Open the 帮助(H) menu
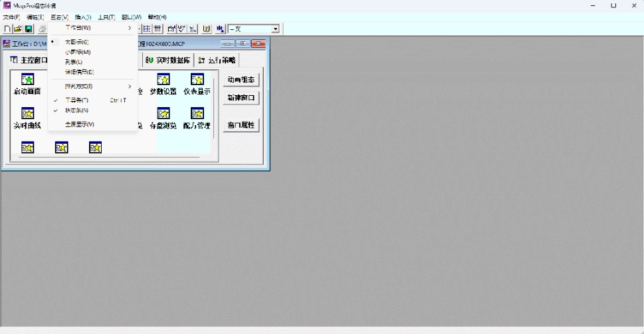This screenshot has width=644, height=334. pos(158,17)
